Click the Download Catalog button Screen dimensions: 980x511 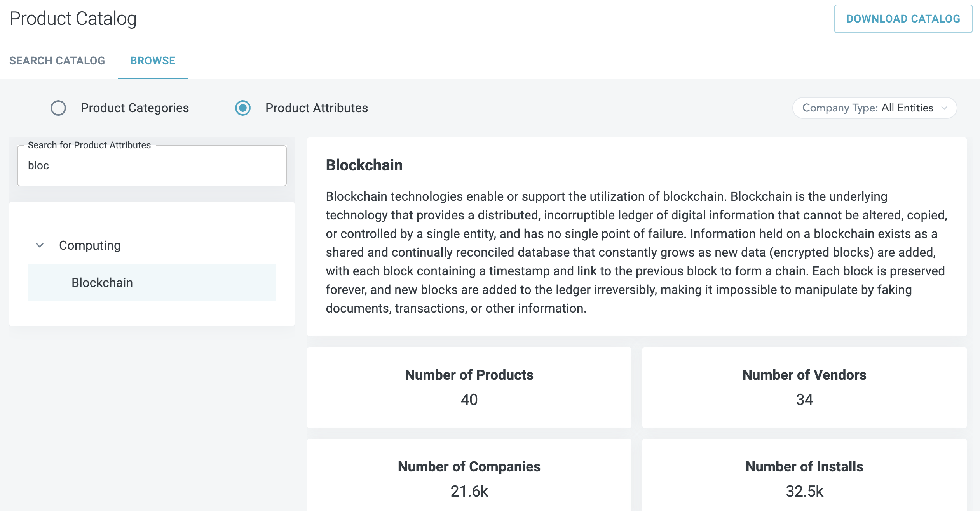pyautogui.click(x=903, y=19)
